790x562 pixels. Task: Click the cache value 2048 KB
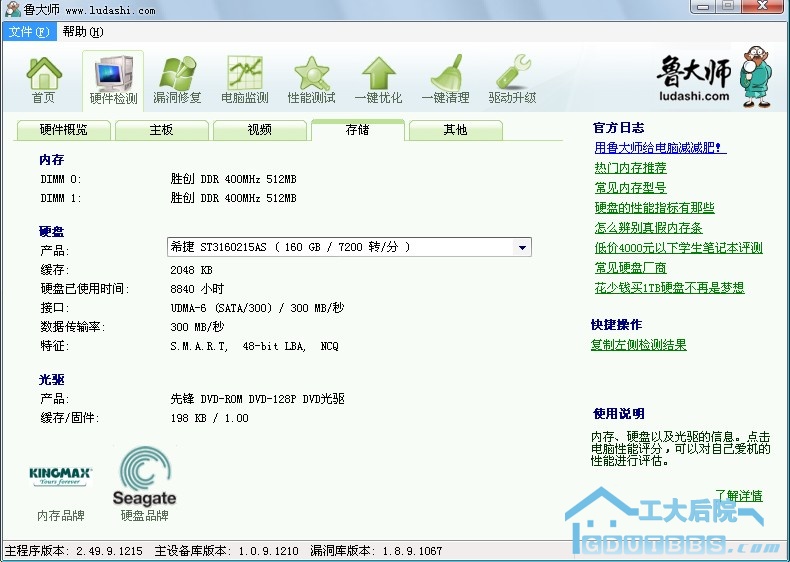[x=191, y=270]
